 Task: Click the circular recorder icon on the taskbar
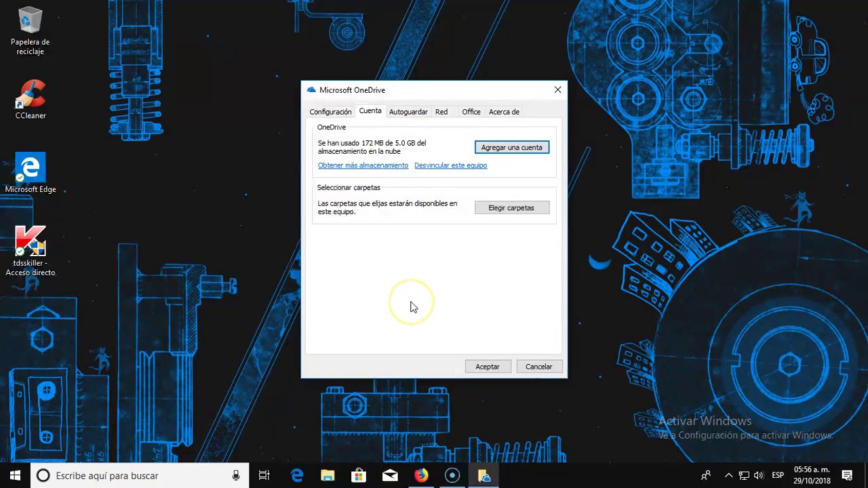[x=452, y=476]
